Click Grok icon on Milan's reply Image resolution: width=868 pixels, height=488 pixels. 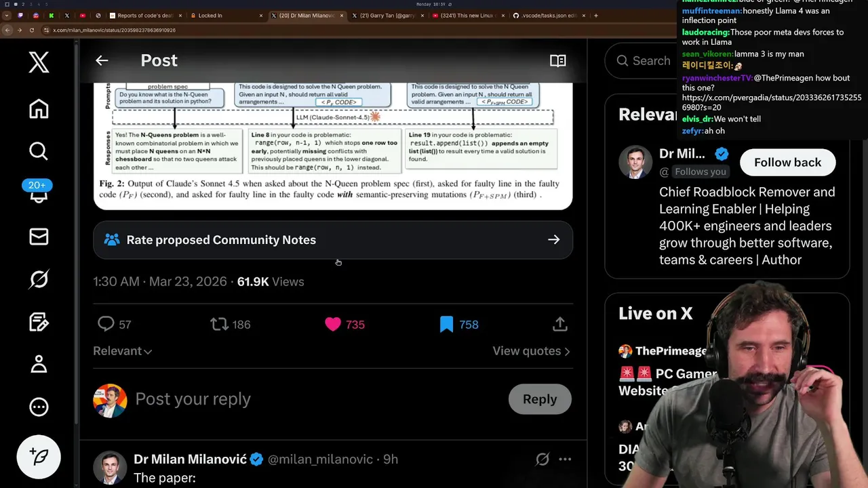(x=542, y=460)
